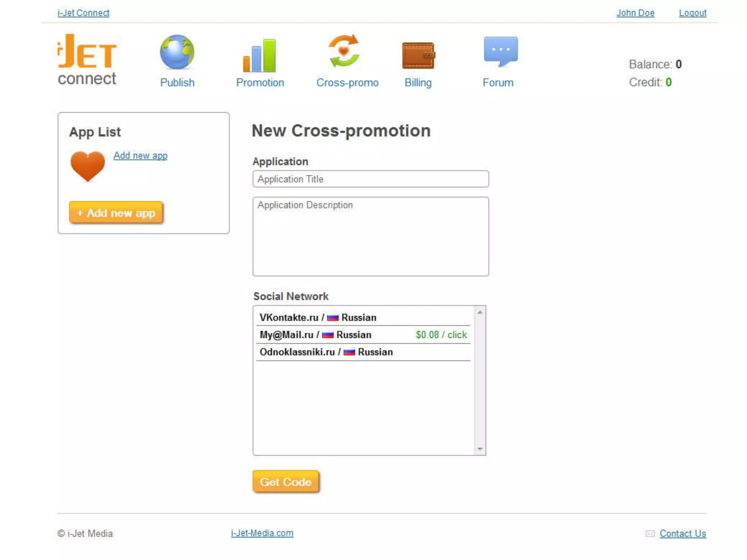Click scroll down arrow in Social Network list
747x560 pixels.
(x=480, y=449)
